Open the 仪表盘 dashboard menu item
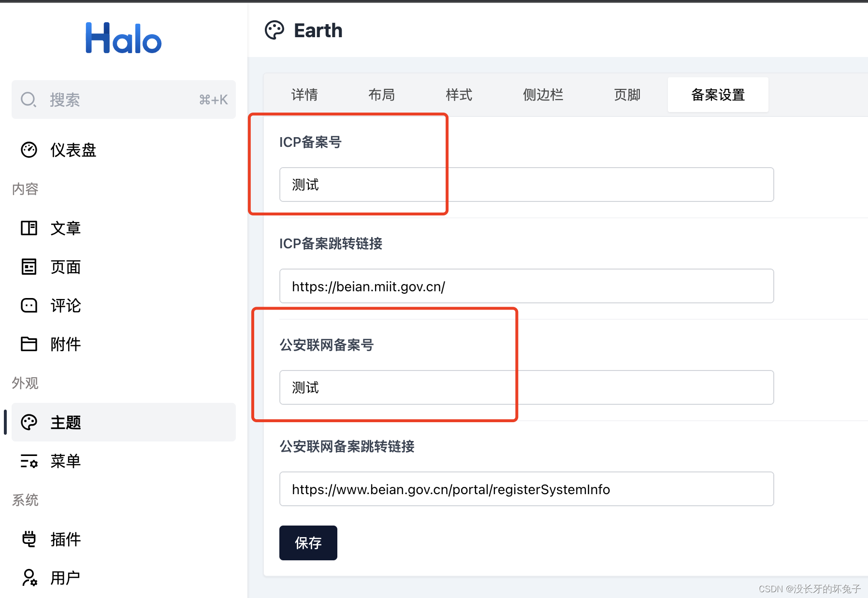This screenshot has width=868, height=598. coord(124,150)
